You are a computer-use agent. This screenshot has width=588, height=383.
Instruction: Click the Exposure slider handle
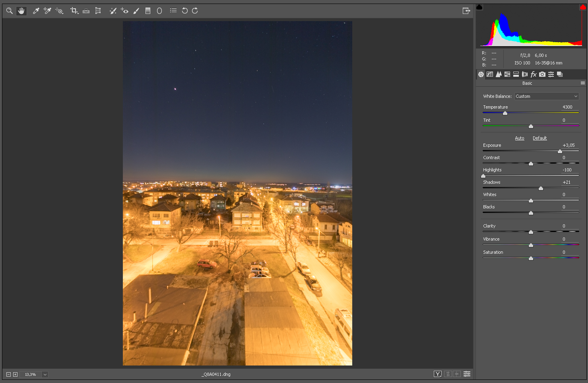560,152
